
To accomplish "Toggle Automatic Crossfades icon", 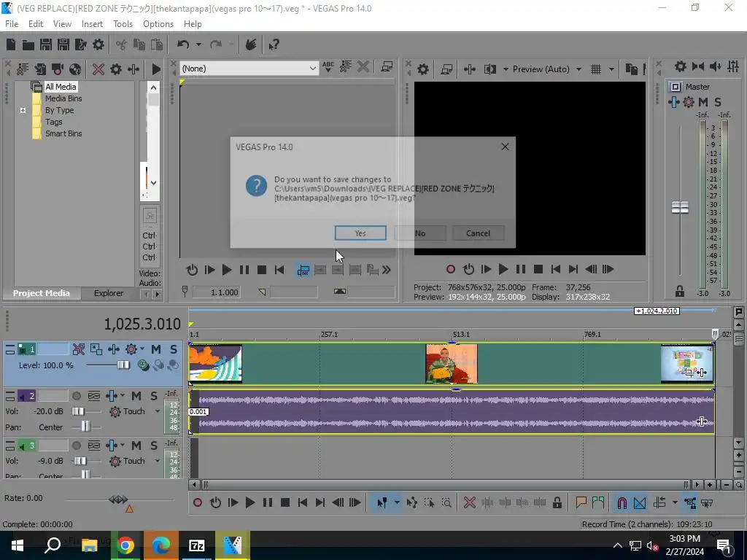I will [640, 502].
